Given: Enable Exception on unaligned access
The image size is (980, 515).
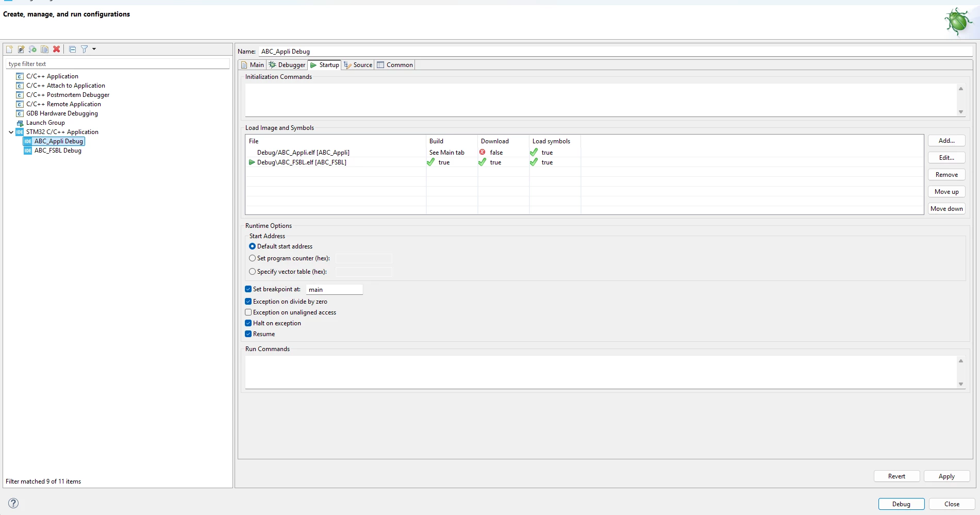Looking at the screenshot, I should click(248, 312).
